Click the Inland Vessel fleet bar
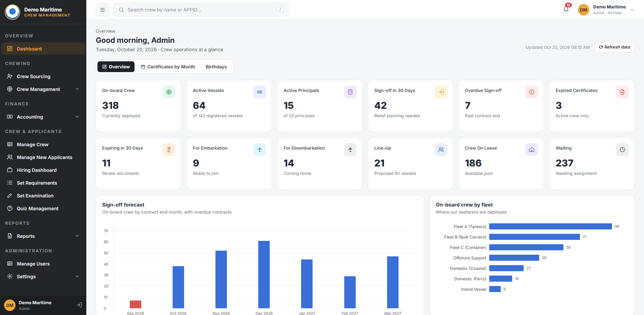Viewport: 644px width, 315px height. pyautogui.click(x=495, y=289)
